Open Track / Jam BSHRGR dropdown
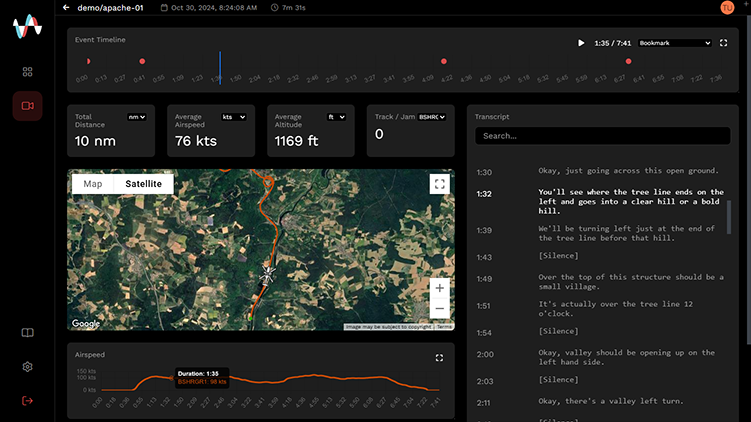 coord(432,117)
